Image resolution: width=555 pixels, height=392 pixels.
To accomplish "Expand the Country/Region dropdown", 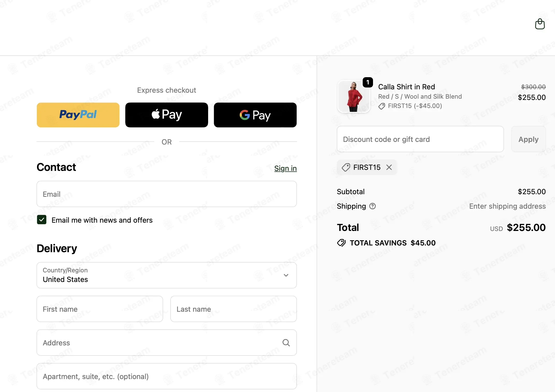I will [x=166, y=275].
